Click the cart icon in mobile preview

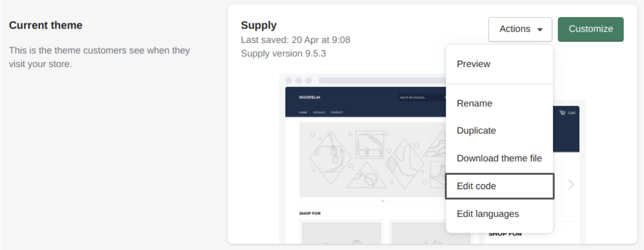point(562,113)
